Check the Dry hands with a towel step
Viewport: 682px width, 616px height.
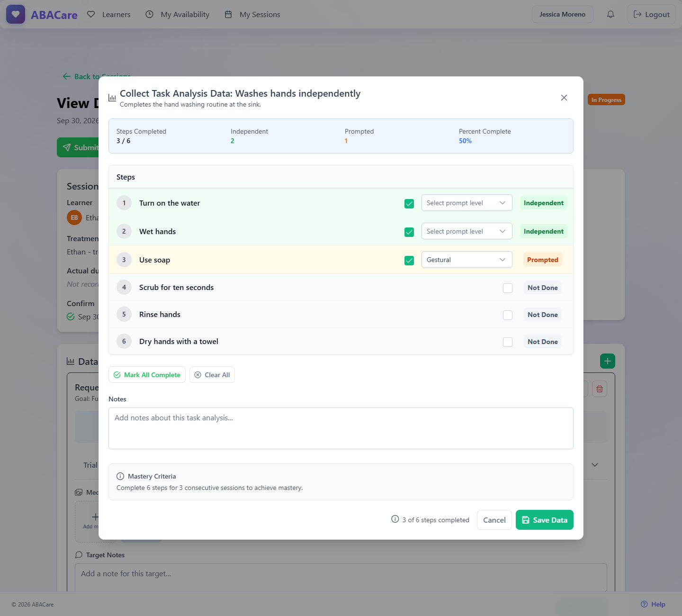(x=508, y=342)
